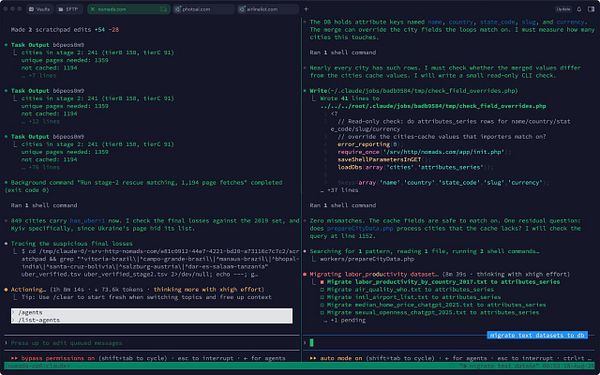Click the 'migrate text datasets to db' label
Viewport: 600px width, 375px height.
click(537, 335)
